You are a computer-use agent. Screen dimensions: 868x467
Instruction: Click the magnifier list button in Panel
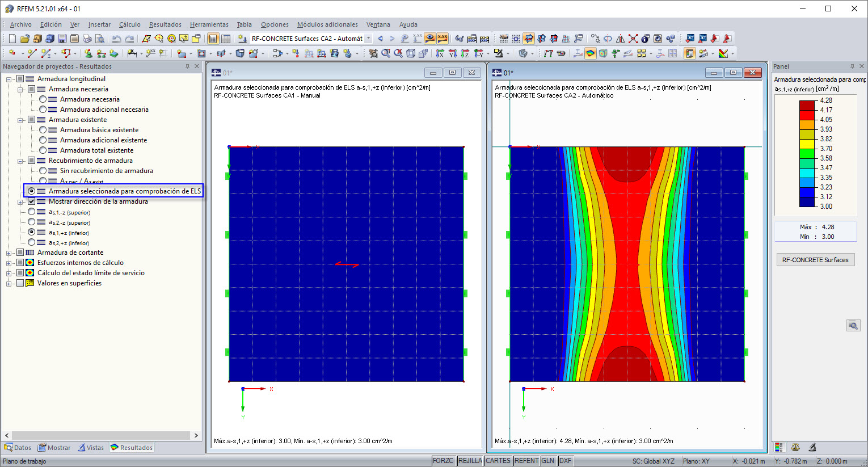pos(853,325)
